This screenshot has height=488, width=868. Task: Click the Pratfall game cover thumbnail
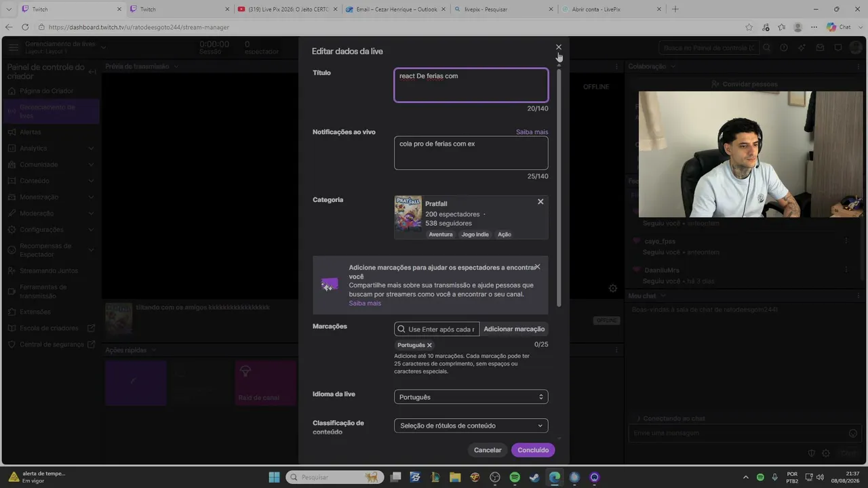408,215
